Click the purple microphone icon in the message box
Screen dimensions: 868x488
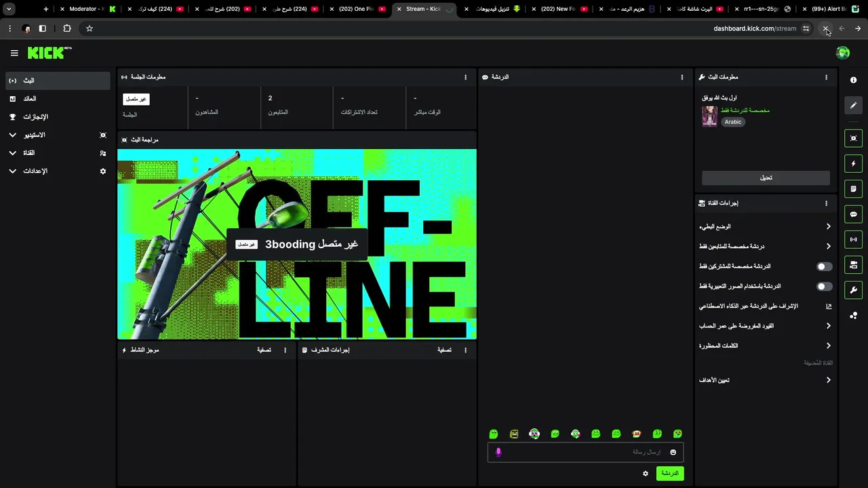[498, 452]
